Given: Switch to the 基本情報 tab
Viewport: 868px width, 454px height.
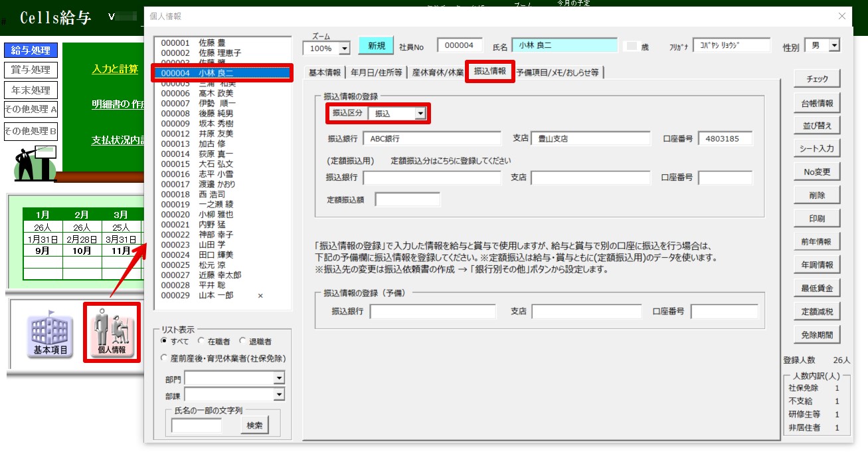Looking at the screenshot, I should [x=325, y=72].
